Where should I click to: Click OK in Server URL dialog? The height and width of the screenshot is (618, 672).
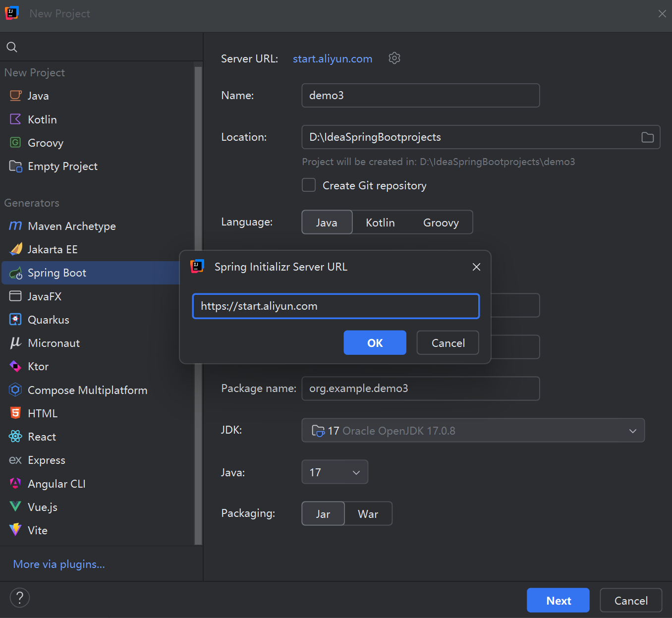coord(375,342)
